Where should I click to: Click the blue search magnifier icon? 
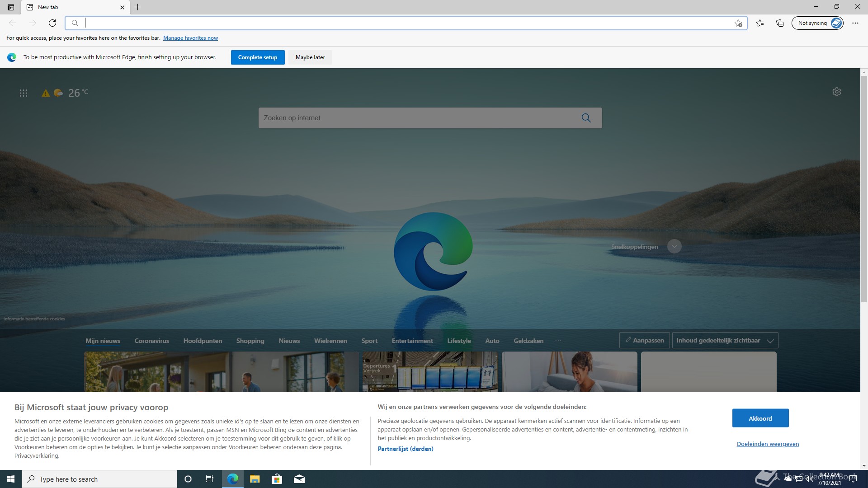pos(586,118)
